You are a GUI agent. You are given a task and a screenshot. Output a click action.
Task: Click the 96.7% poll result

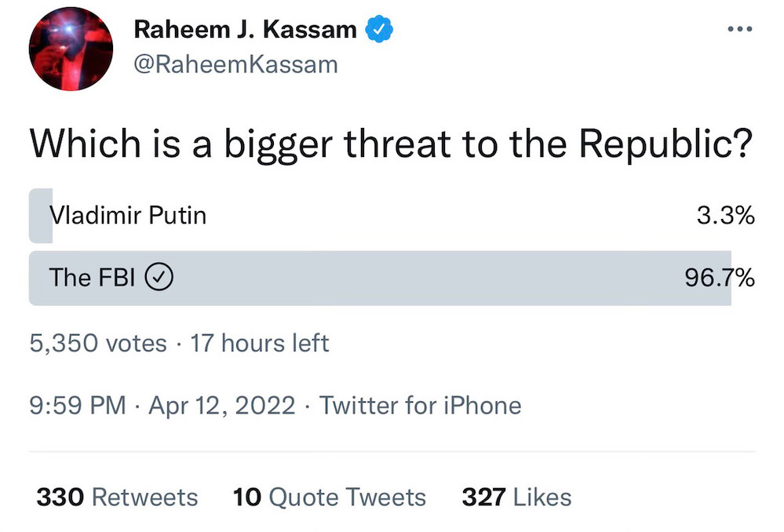pos(720,277)
